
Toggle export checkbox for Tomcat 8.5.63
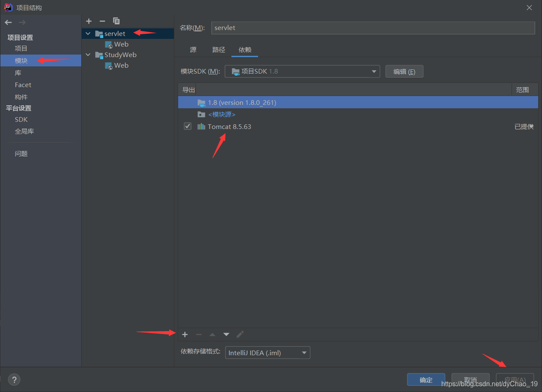(x=187, y=126)
